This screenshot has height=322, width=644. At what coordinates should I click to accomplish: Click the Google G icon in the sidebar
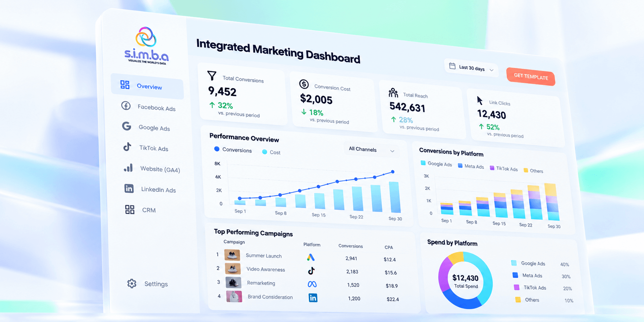point(127,126)
